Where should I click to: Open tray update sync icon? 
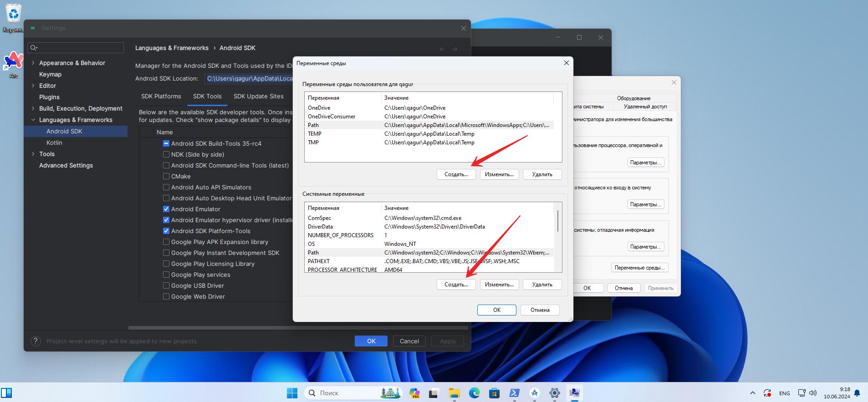pos(767,393)
